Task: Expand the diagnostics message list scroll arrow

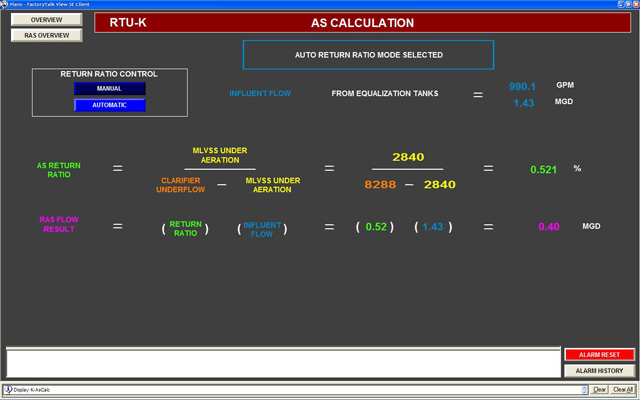Action: pyautogui.click(x=586, y=389)
